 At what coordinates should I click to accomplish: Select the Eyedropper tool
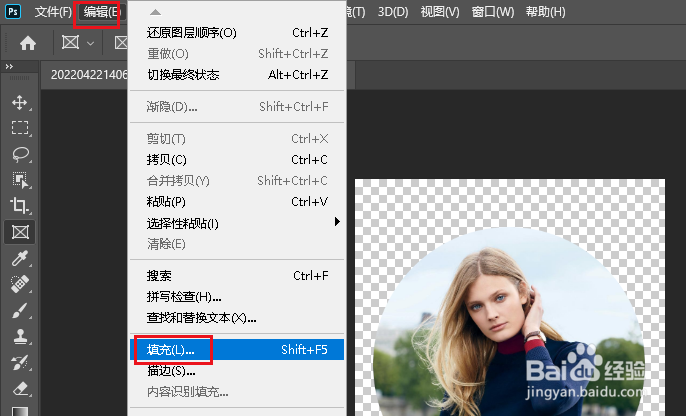pyautogui.click(x=20, y=258)
